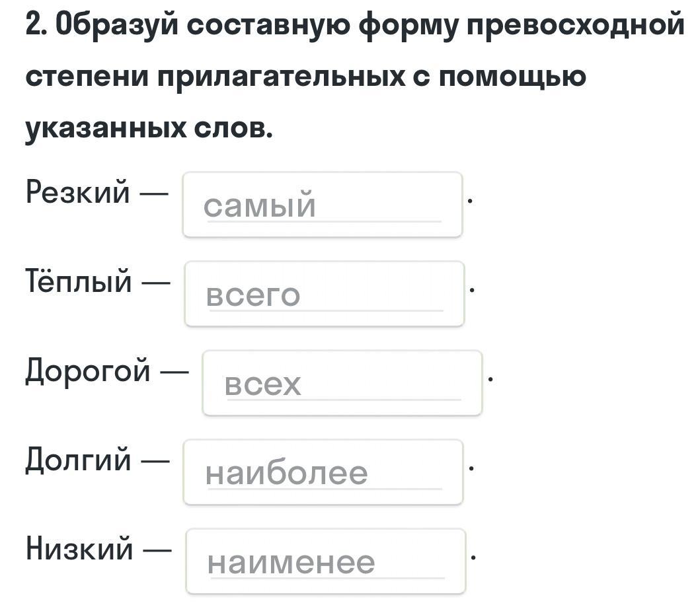The width and height of the screenshot is (700, 607).
Task: Click the word 'Низкий'
Action: (79, 548)
